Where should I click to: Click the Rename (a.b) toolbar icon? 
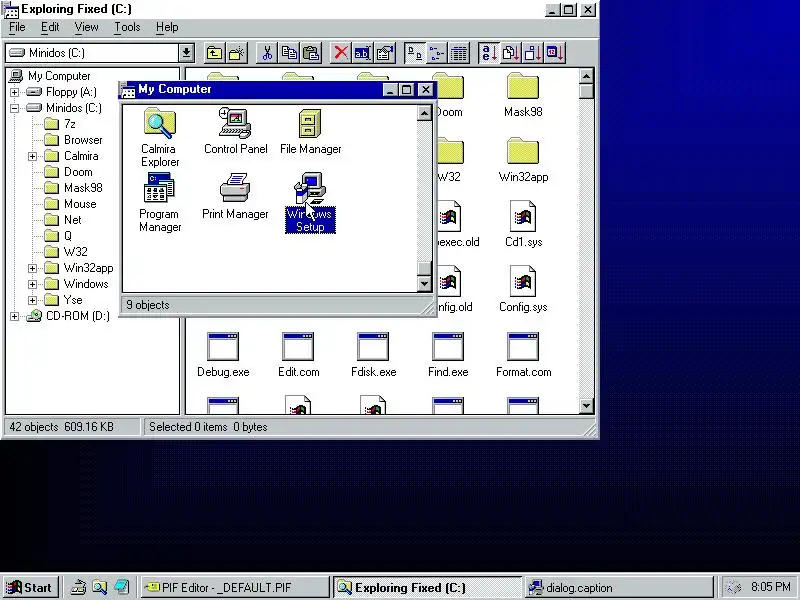click(x=362, y=53)
